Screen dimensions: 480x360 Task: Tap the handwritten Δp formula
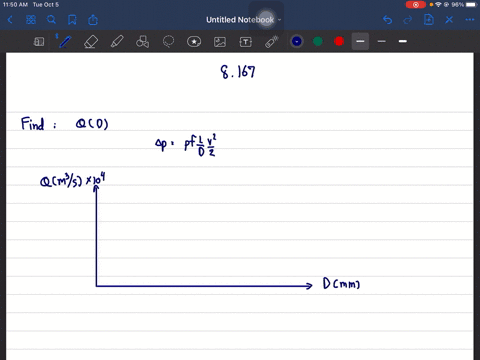coord(186,145)
